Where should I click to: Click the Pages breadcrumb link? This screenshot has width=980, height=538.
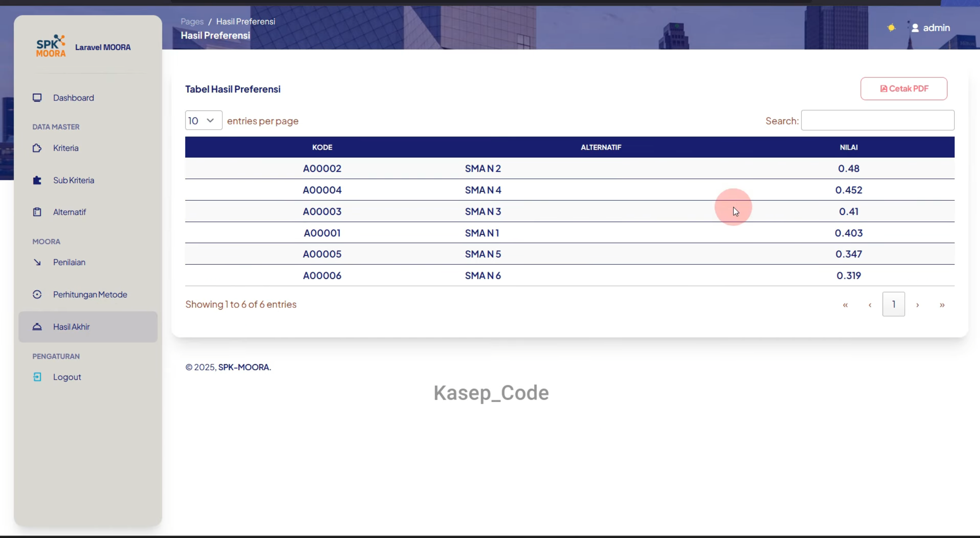point(192,21)
